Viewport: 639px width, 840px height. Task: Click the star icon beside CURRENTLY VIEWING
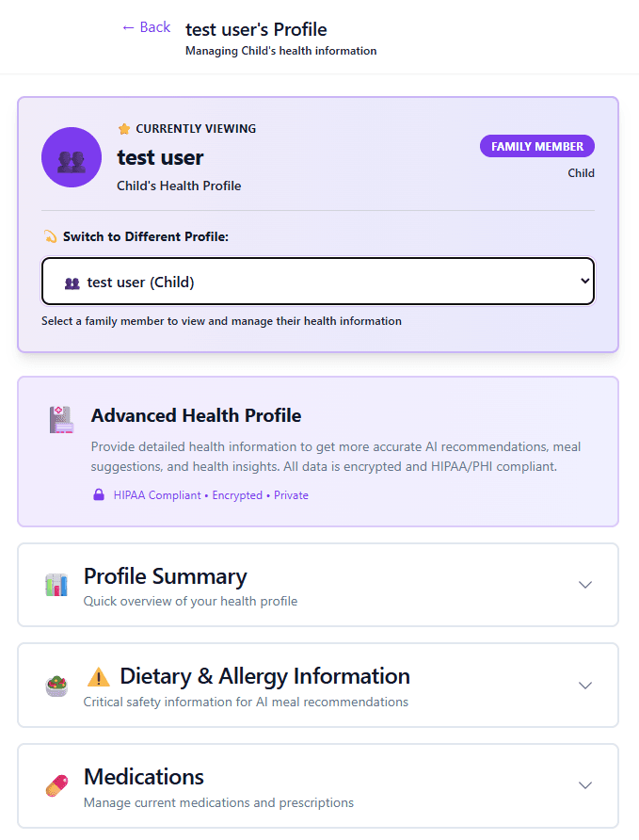coord(122,128)
